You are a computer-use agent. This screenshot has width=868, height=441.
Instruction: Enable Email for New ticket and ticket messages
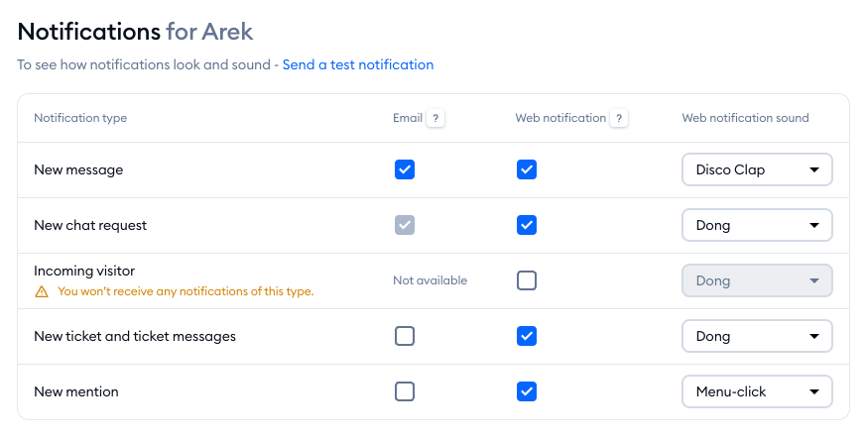click(405, 336)
